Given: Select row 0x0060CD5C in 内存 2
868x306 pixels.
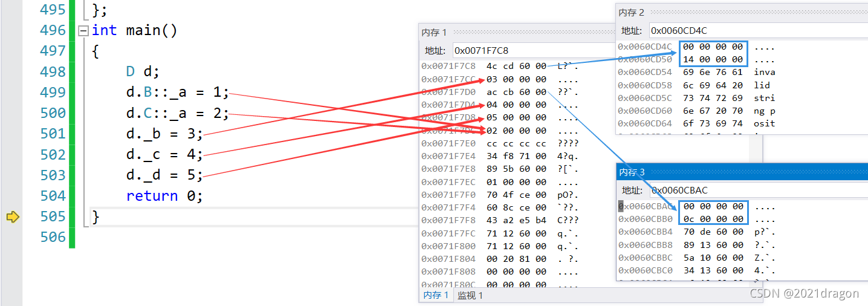Looking at the screenshot, I should pos(697,98).
